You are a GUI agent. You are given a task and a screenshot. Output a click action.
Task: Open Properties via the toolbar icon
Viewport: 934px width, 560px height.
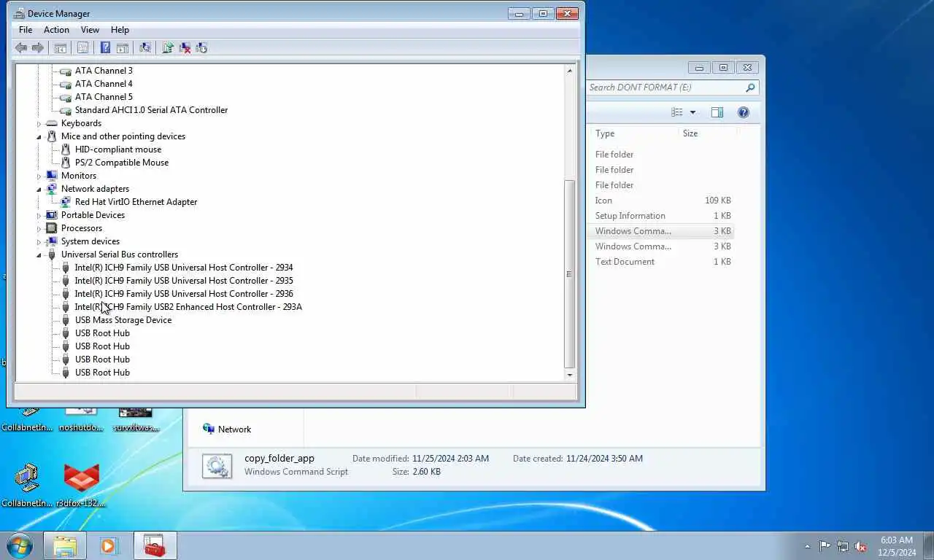82,48
